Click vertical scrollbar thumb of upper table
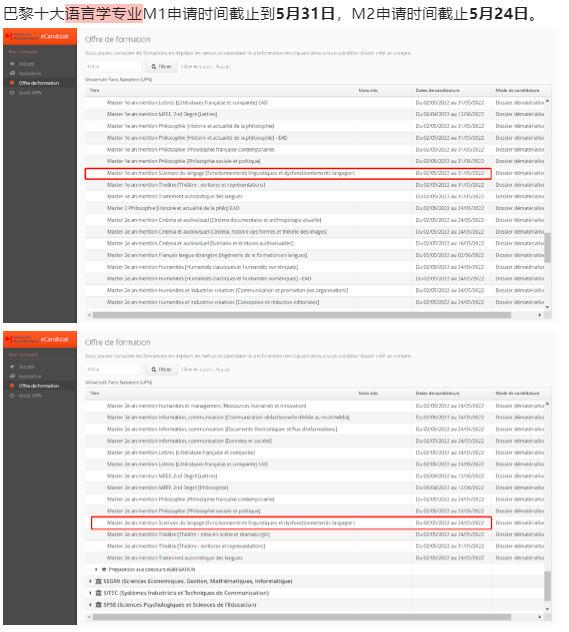 coord(547,247)
